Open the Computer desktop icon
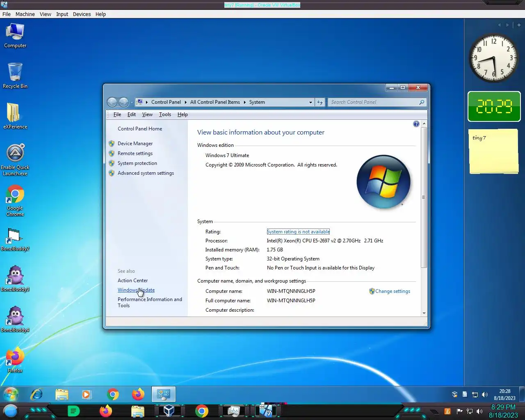This screenshot has width=525, height=420. [x=15, y=36]
